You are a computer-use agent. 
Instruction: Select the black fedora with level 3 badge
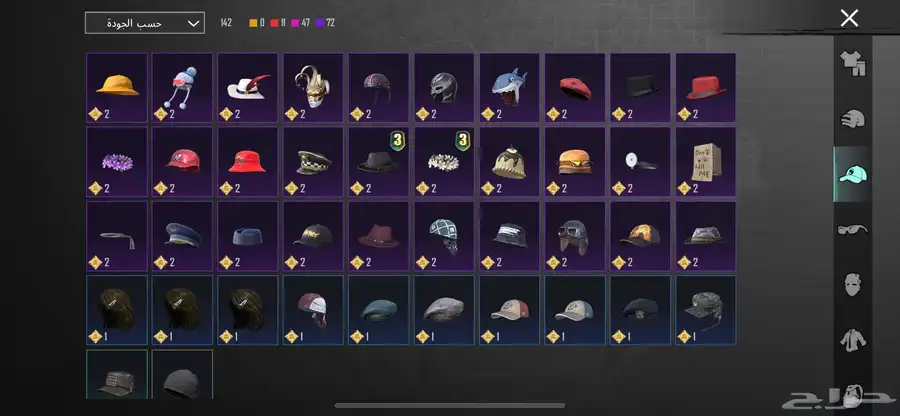[x=379, y=162]
